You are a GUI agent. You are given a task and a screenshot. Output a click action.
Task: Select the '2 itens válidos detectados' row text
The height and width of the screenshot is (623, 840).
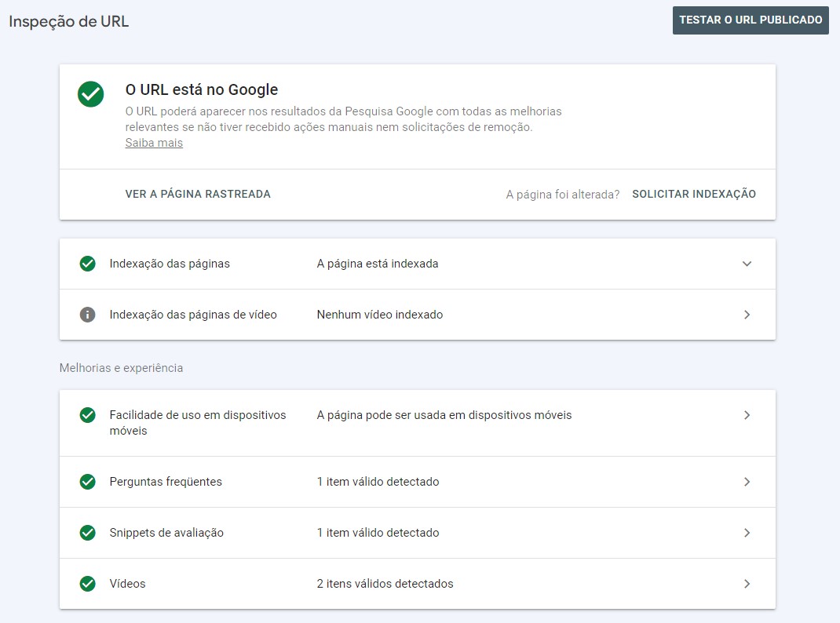pyautogui.click(x=385, y=584)
